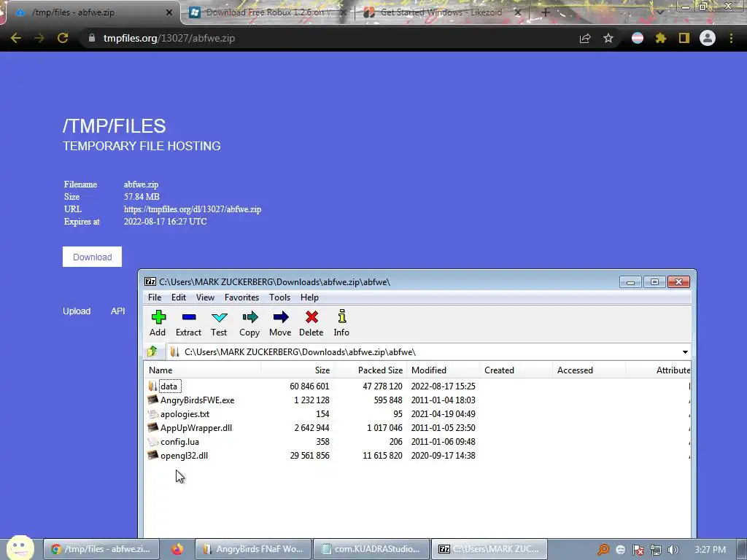
Task: Open a new Chrome tab
Action: (546, 12)
